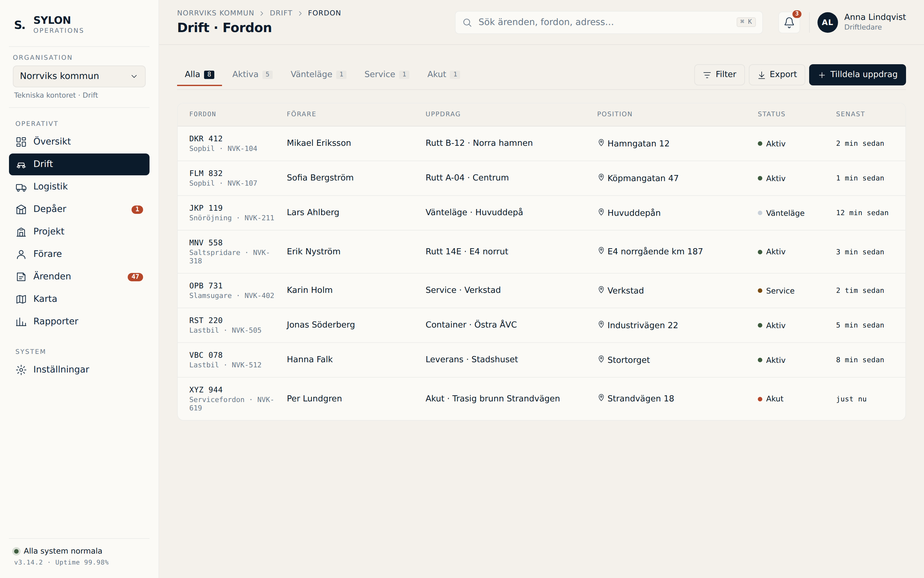Click the Depåer warehouse icon
Image resolution: width=924 pixels, height=578 pixels.
[21, 209]
